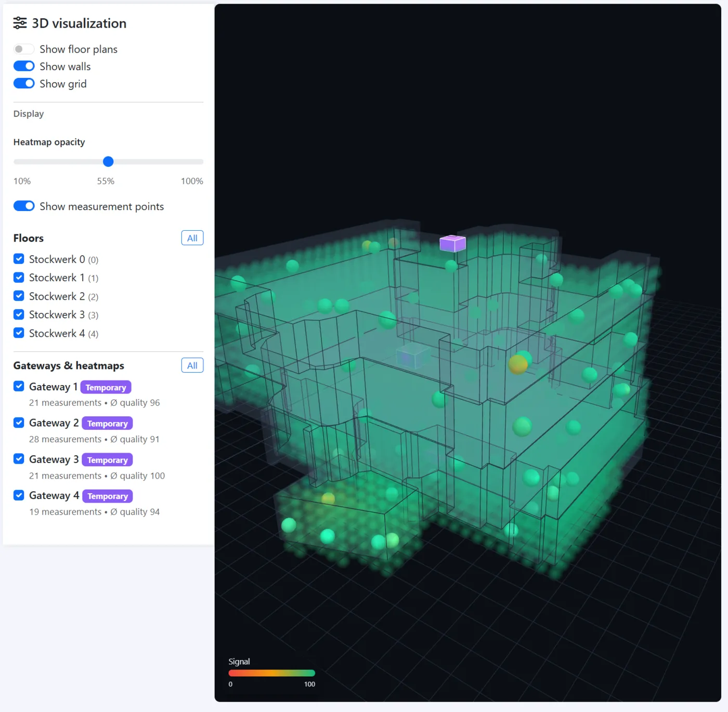Click the 10% end of opacity slider
Viewport: 728px width, 712px height.
coord(22,181)
